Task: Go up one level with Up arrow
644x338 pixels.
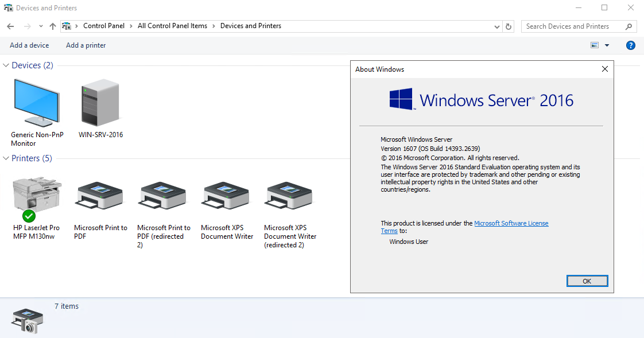Action: pyautogui.click(x=53, y=26)
